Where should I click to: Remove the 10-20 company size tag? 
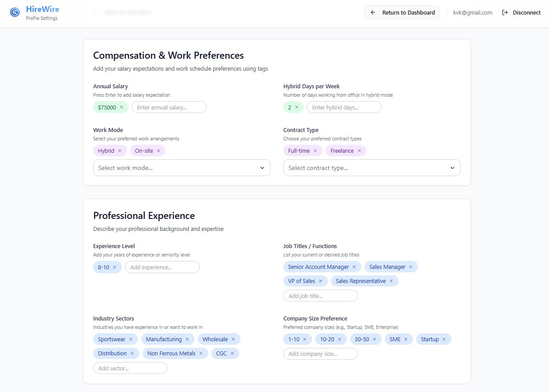(339, 339)
